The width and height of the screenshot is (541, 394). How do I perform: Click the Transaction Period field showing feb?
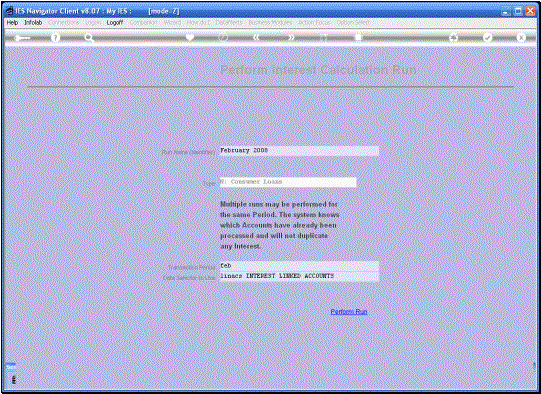point(299,266)
